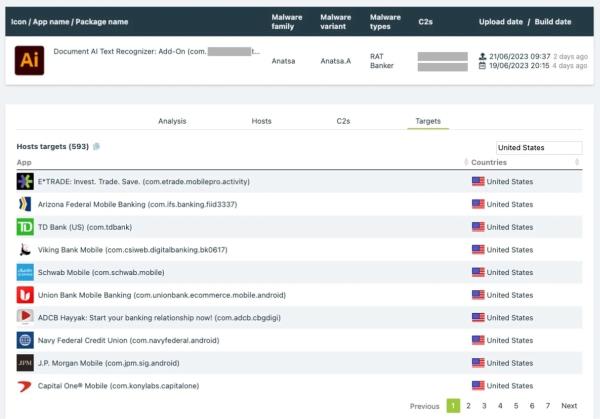Click the 21/06/2023 09:37 upload date

point(519,56)
